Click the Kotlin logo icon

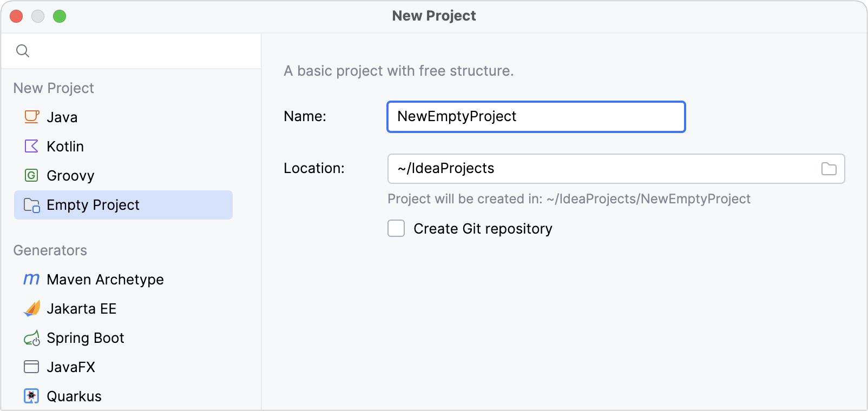(x=31, y=146)
